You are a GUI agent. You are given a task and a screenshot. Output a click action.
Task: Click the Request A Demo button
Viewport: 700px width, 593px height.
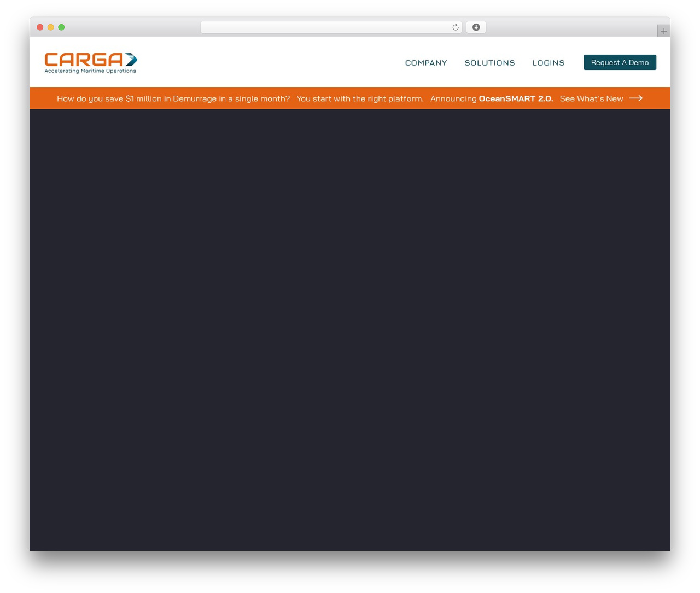tap(620, 62)
